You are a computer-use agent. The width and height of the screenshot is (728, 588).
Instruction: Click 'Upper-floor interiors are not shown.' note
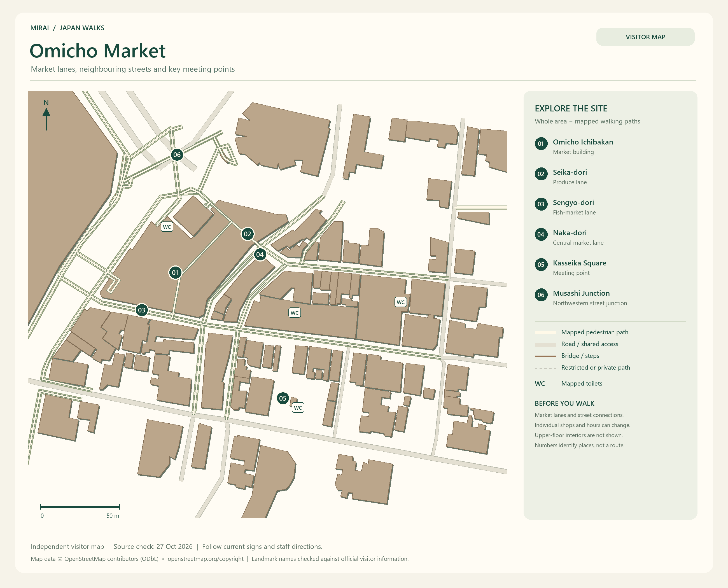coord(578,435)
